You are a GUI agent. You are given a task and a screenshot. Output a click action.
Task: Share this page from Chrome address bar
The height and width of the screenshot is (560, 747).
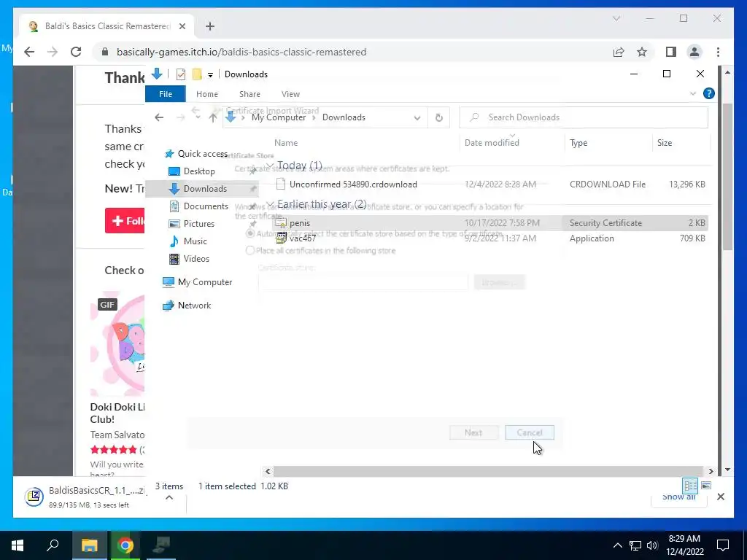pyautogui.click(x=619, y=52)
